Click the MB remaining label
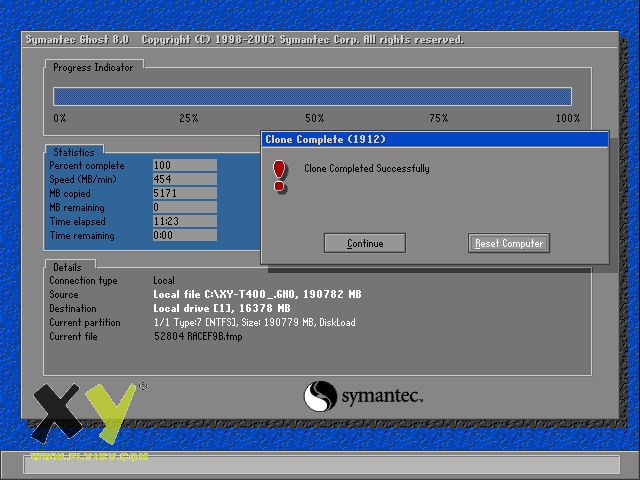Screen dimensions: 640x480 (77, 207)
